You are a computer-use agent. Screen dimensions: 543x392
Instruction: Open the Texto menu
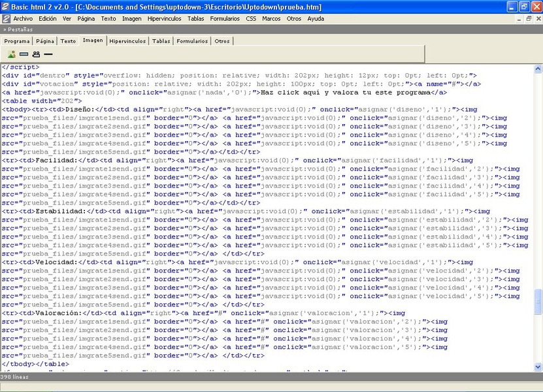(108, 19)
